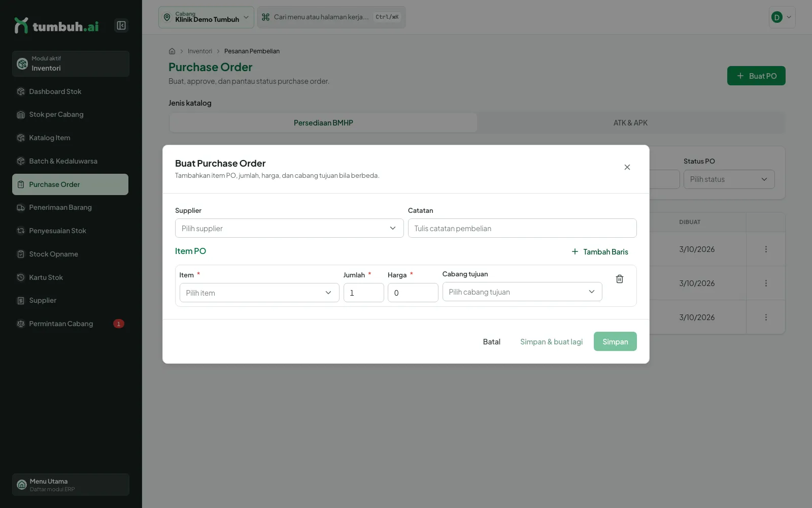Switch to ATK & APK tab
812x508 pixels.
pos(630,123)
